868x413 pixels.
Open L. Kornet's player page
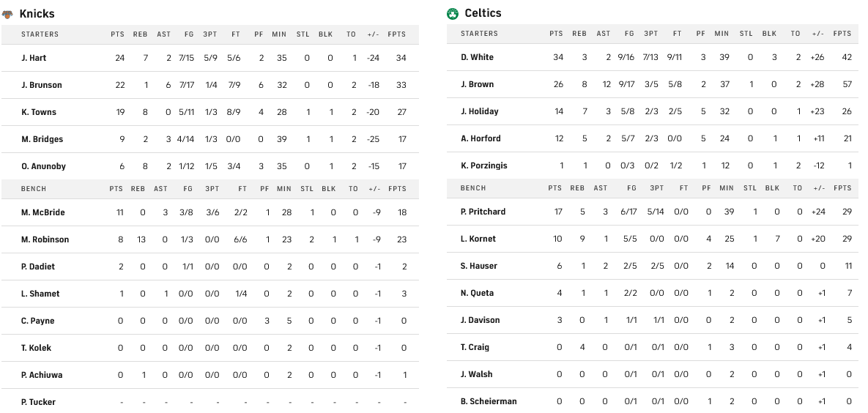coord(478,239)
